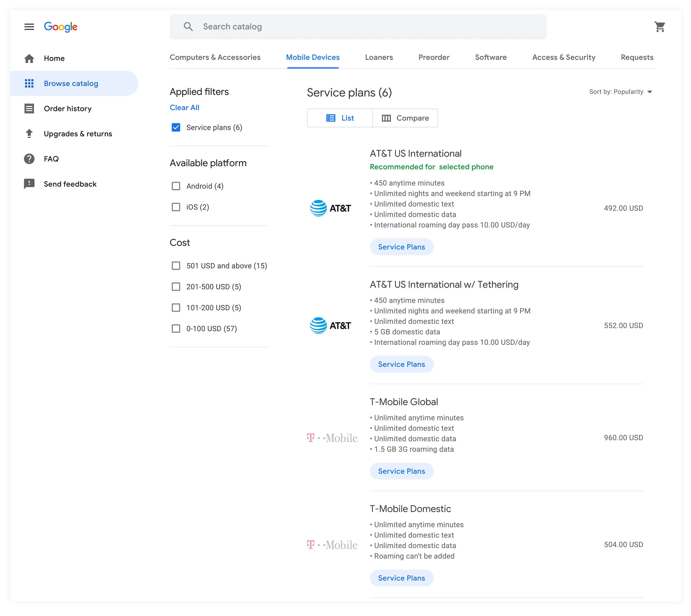Click the Order history receipt icon

pos(29,109)
